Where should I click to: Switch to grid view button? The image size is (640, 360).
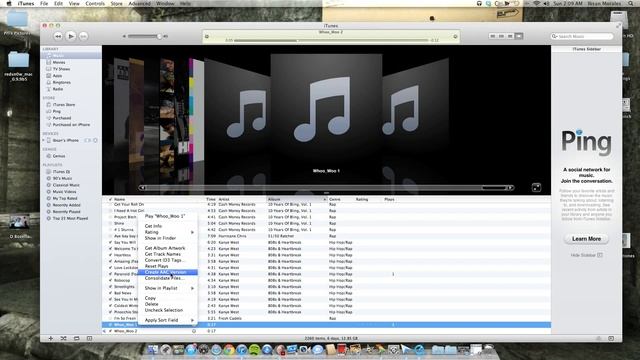pyautogui.click(x=510, y=36)
